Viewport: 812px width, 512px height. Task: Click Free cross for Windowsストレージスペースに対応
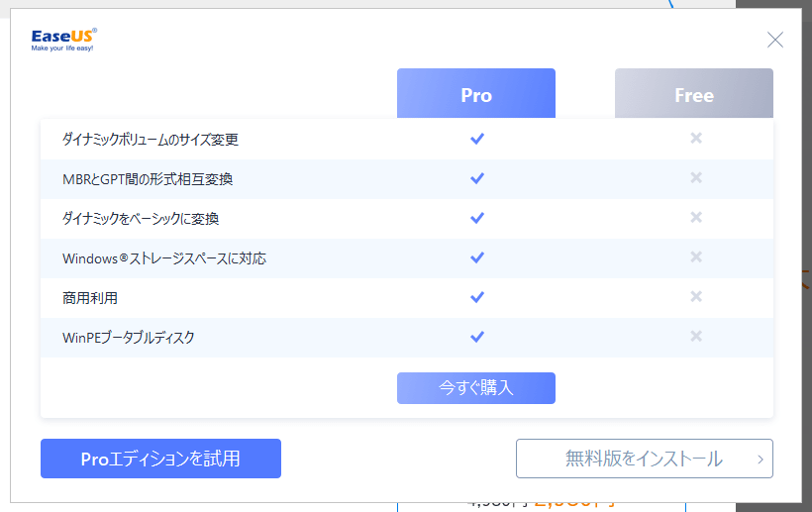click(696, 256)
